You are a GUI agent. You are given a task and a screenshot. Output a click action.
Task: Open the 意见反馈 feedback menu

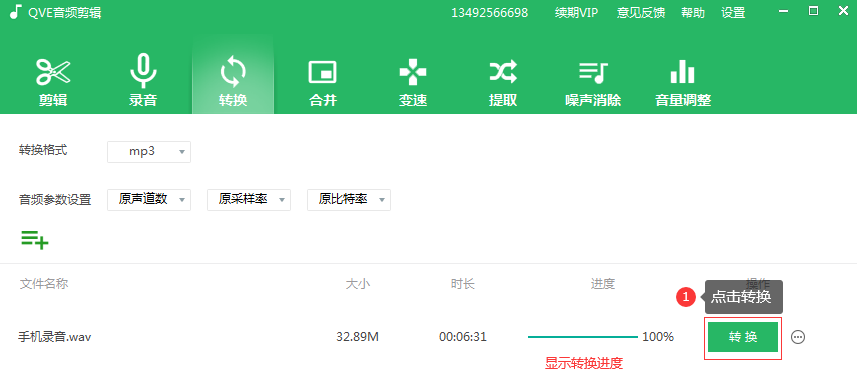point(641,13)
